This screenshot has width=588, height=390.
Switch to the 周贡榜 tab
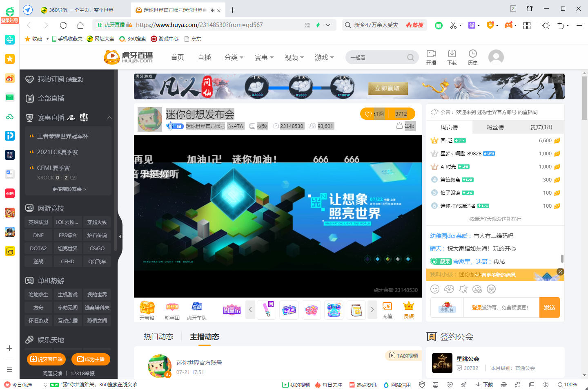point(449,127)
